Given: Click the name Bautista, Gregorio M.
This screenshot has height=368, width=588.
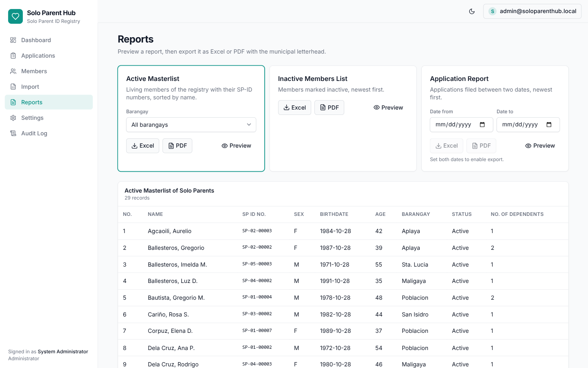Looking at the screenshot, I should click(x=176, y=298).
